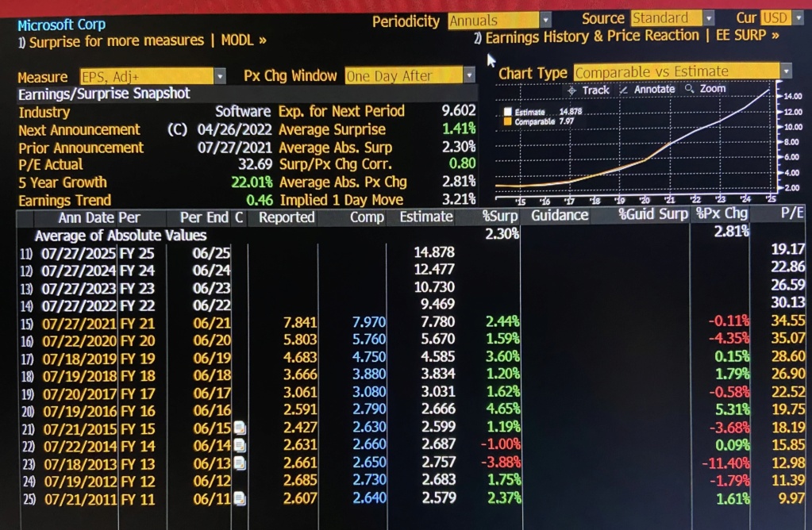Select row 11 dated 07/27/2025 FY 25

(x=413, y=253)
